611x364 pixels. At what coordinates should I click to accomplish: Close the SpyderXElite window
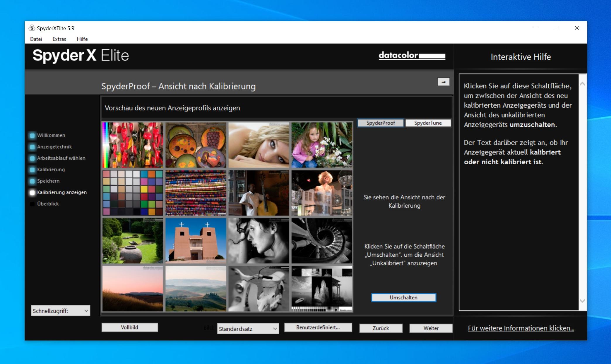point(576,28)
